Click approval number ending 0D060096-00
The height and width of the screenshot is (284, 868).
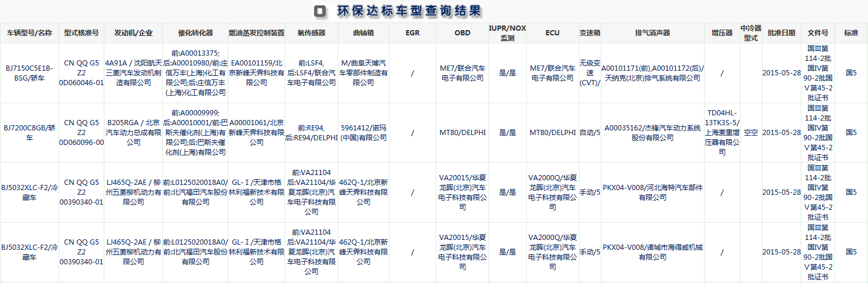[82, 132]
